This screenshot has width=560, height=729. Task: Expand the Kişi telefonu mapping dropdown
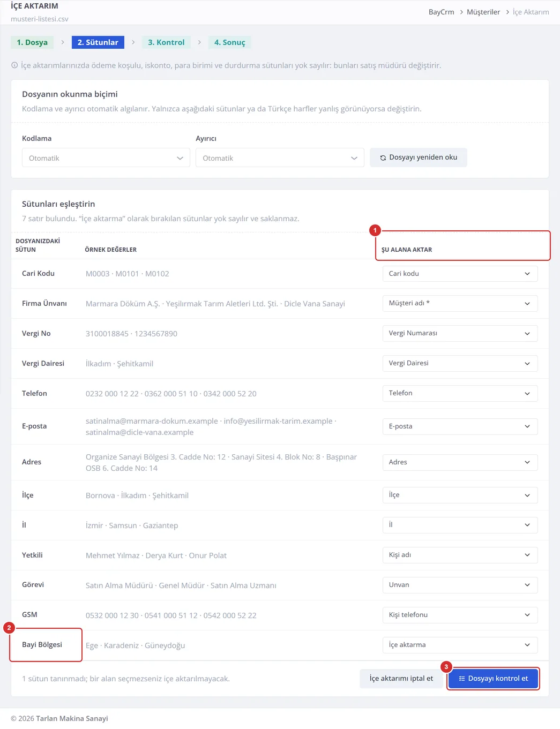coord(460,615)
